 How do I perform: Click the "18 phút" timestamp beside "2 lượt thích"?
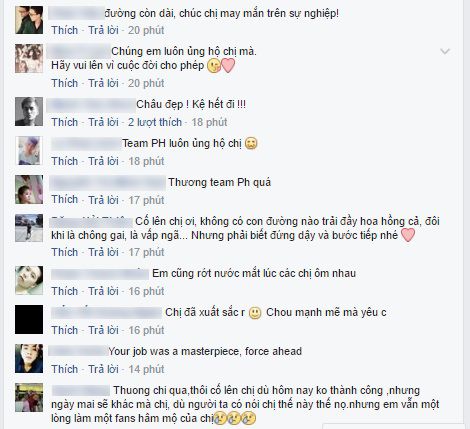point(209,122)
